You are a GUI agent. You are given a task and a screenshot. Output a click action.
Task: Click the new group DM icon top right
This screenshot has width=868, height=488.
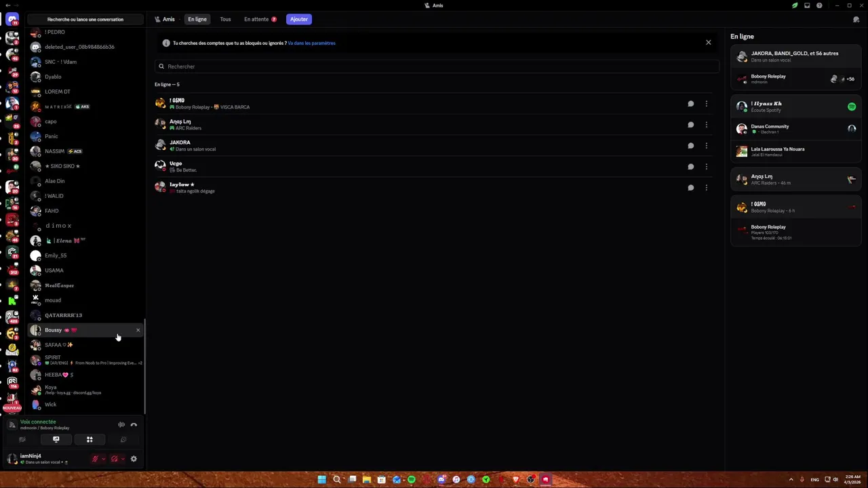click(x=856, y=20)
